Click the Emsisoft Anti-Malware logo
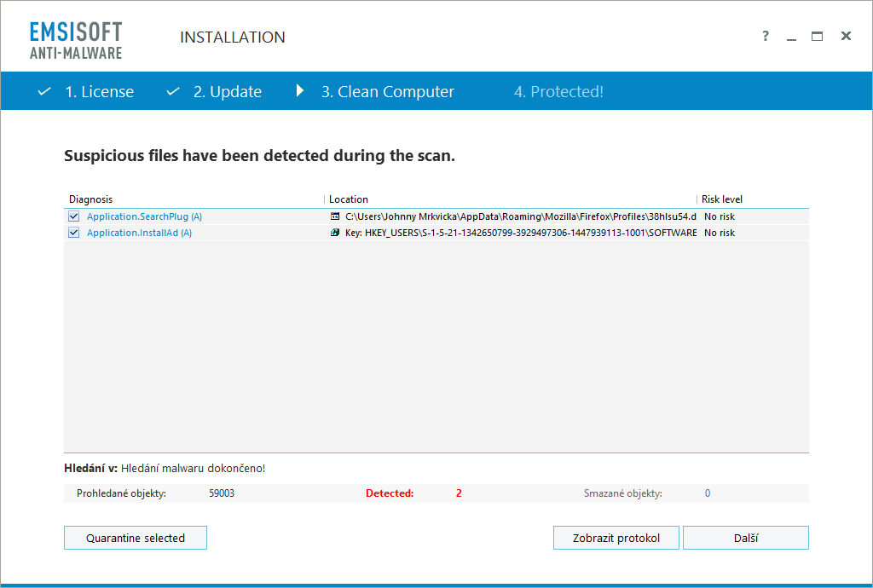 click(76, 41)
